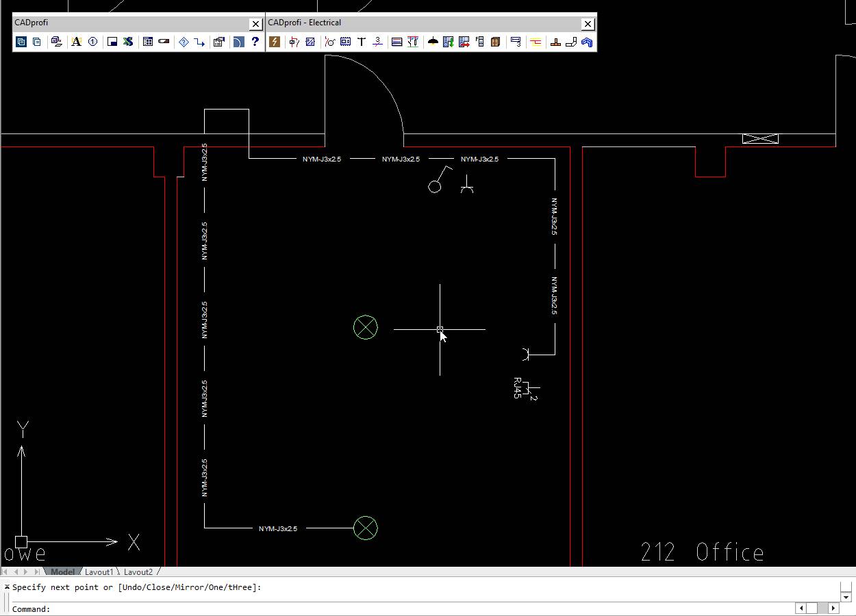Open the specifications table icon on CADprofi toolbar
Image resolution: width=856 pixels, height=616 pixels.
tap(147, 42)
